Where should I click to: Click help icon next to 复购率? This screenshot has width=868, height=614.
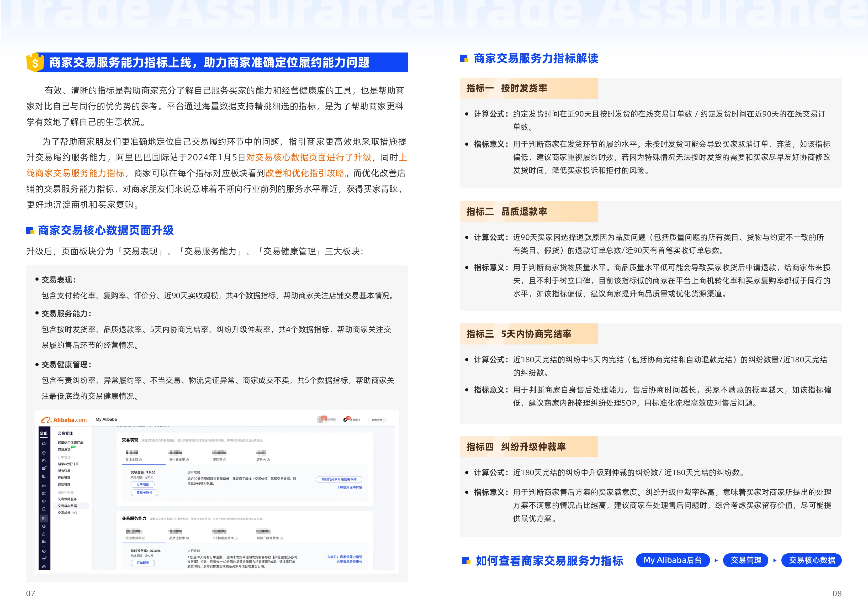coord(225,460)
